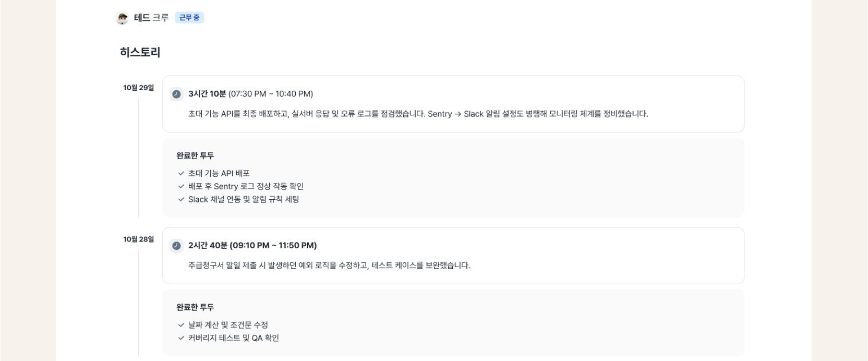Open the 2시간 40분 session card
Viewport: 868px width, 361px height.
click(x=453, y=255)
